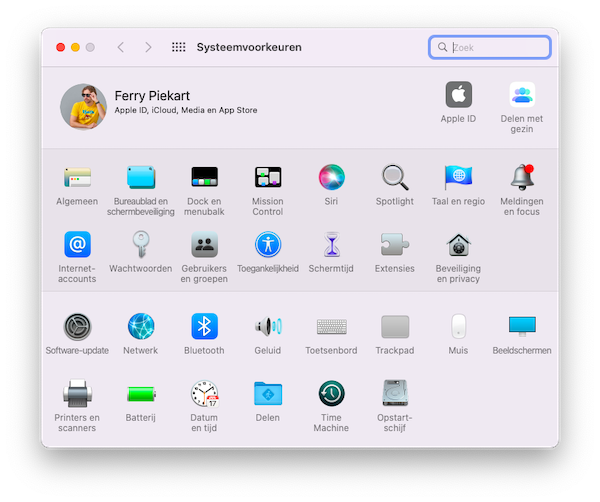Close the Systeemvoorkeuren window
The width and height of the screenshot is (600, 502).
tap(60, 47)
